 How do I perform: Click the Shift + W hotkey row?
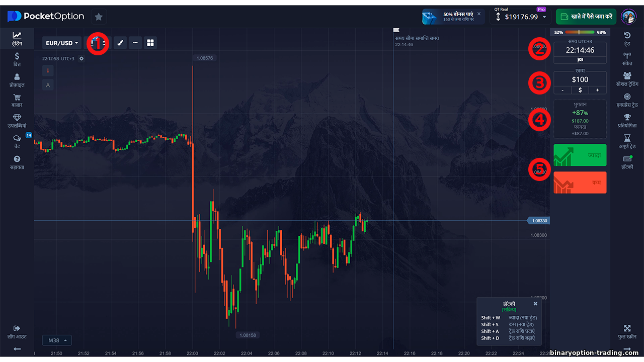pyautogui.click(x=509, y=318)
